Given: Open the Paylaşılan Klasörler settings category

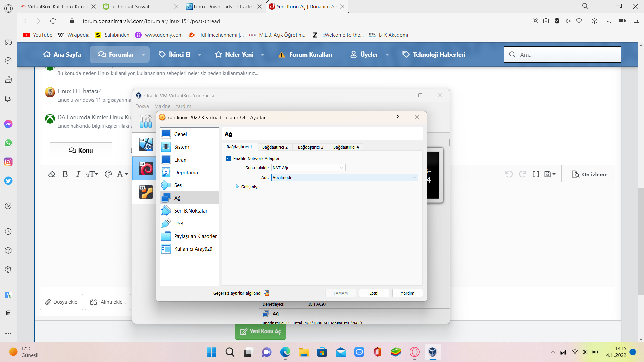Looking at the screenshot, I should pyautogui.click(x=195, y=236).
